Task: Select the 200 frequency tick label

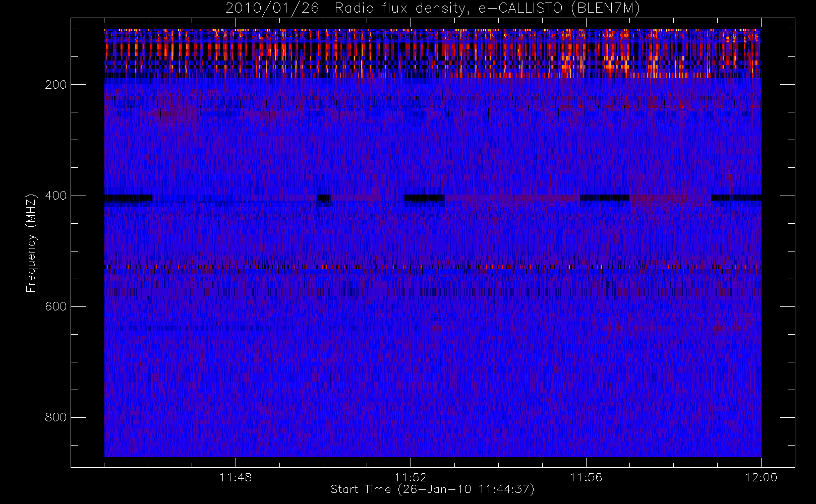Action: (x=56, y=85)
